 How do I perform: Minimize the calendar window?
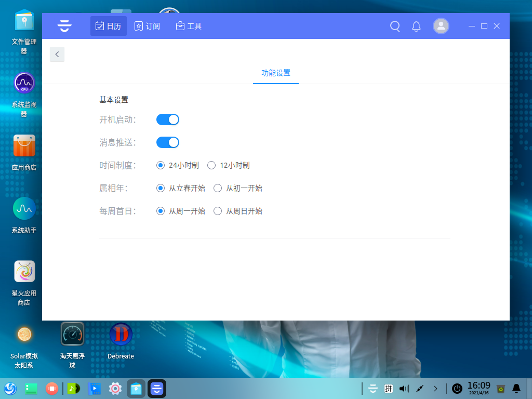tap(472, 26)
